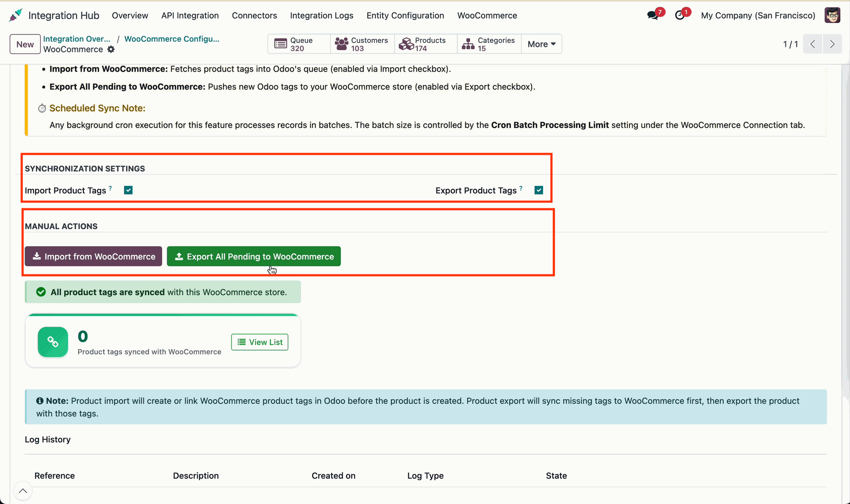Toggle the Import Product Tags checkbox
The width and height of the screenshot is (850, 504).
pyautogui.click(x=128, y=190)
